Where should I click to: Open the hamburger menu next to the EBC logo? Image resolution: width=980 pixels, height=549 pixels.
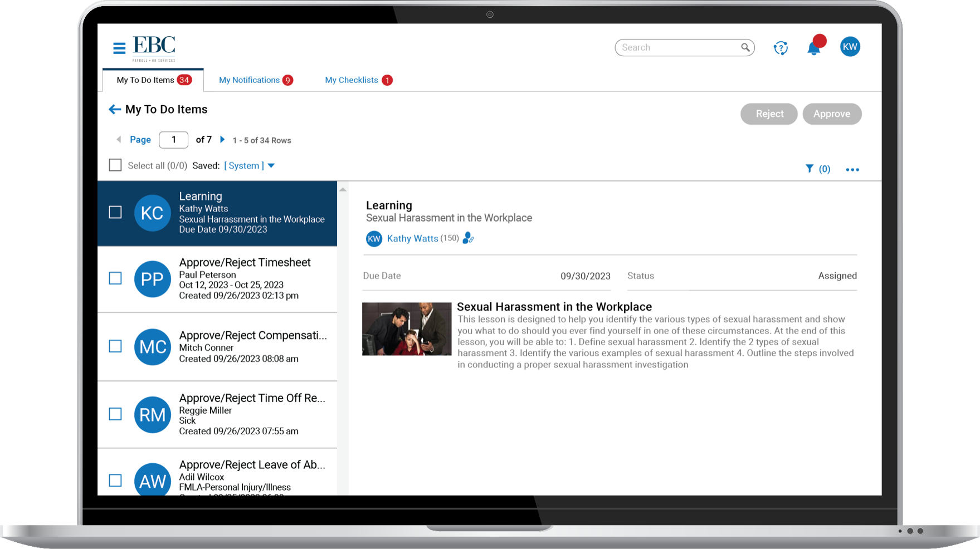(x=118, y=48)
